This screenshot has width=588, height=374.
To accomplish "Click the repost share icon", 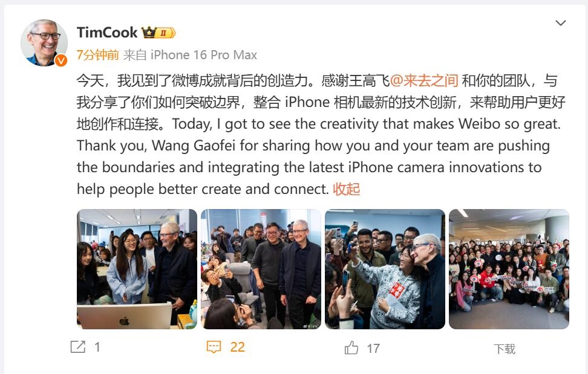I will coord(78,347).
